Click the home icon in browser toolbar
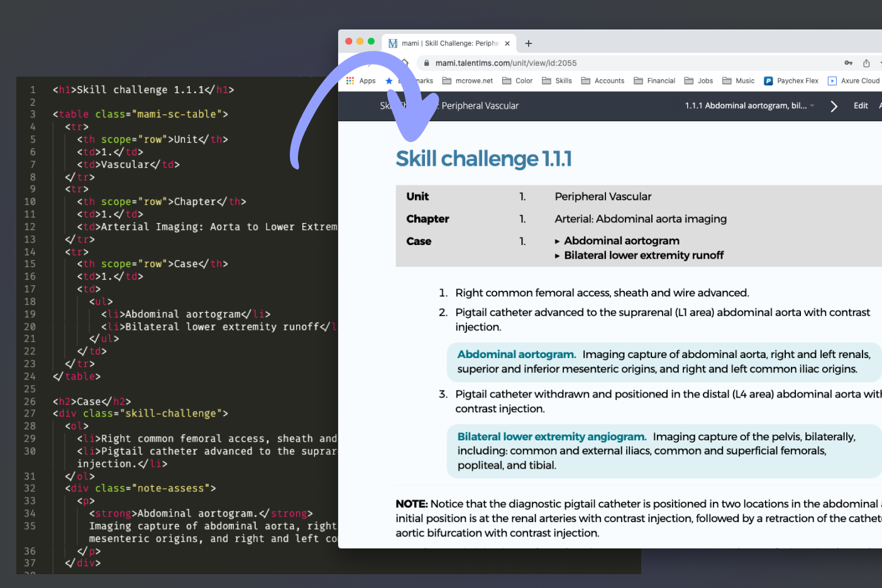The width and height of the screenshot is (882, 588). tap(405, 63)
